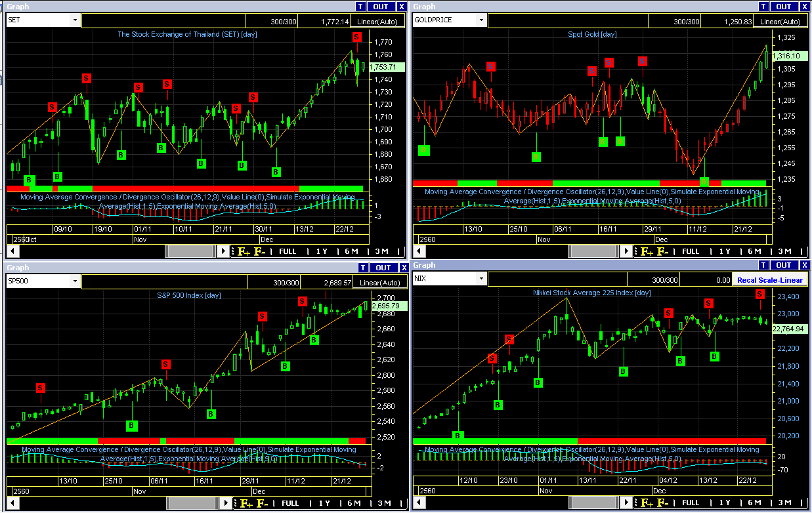Click chart title 'S&P 500 Index [day]'
This screenshot has width=812, height=513.
188,295
